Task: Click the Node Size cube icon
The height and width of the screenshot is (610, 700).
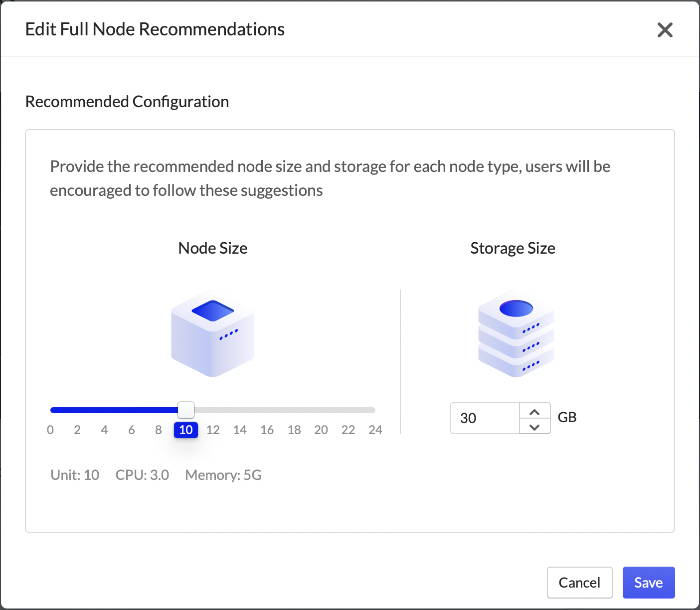Action: coord(213,333)
